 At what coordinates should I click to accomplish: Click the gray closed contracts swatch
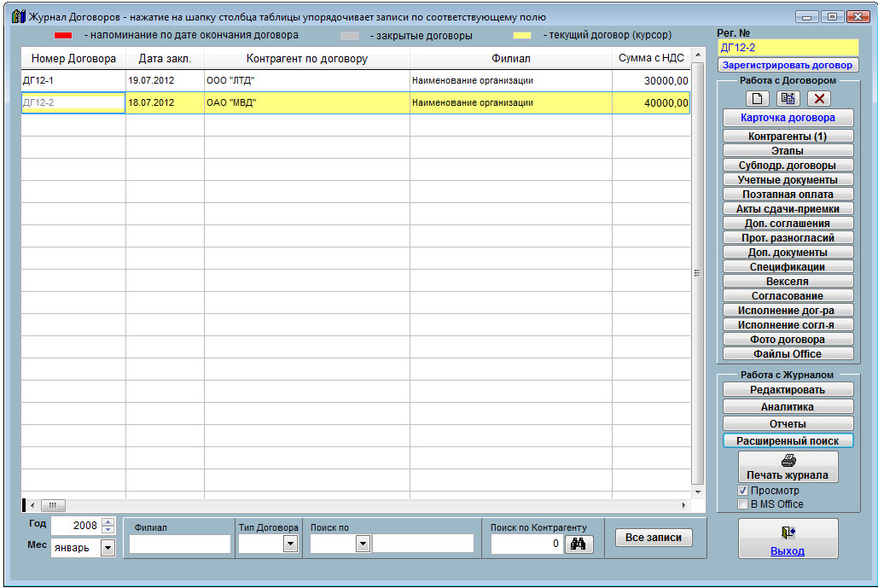[350, 35]
